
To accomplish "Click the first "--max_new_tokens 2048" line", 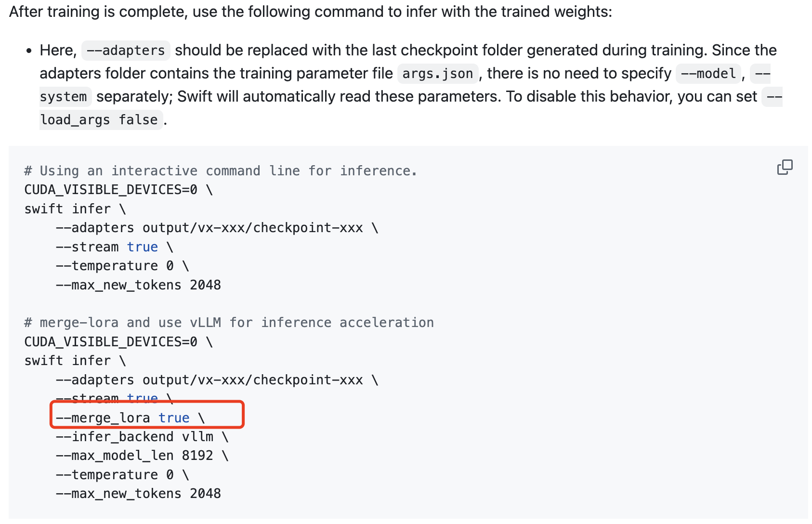I will pyautogui.click(x=138, y=285).
